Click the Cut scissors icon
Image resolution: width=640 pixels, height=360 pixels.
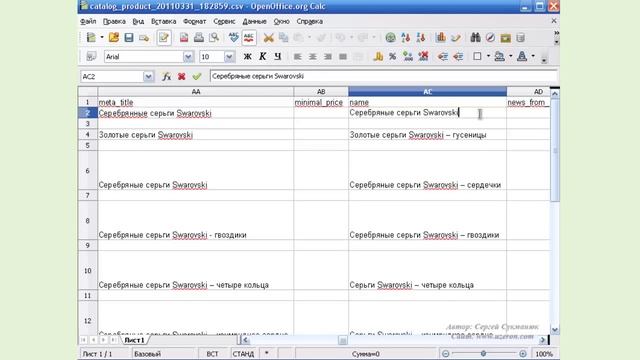coord(268,38)
